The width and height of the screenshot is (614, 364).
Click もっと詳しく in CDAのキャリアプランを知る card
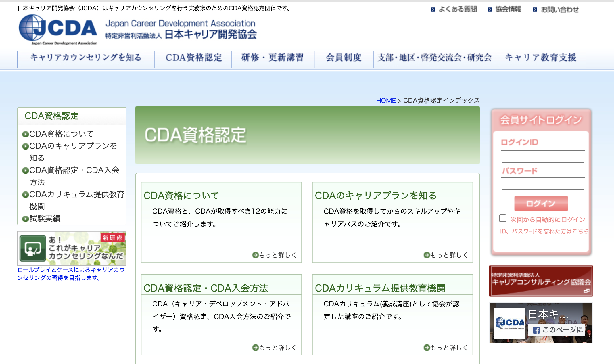(x=449, y=255)
